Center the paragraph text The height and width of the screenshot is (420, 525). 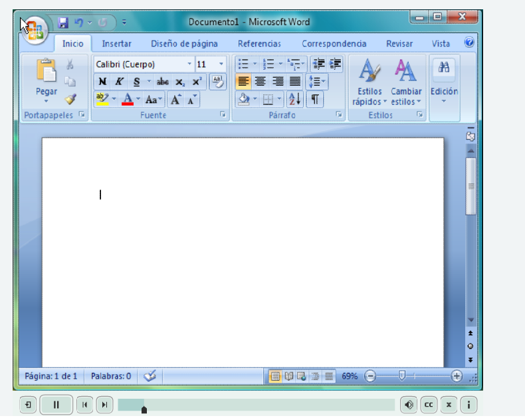pyautogui.click(x=261, y=81)
